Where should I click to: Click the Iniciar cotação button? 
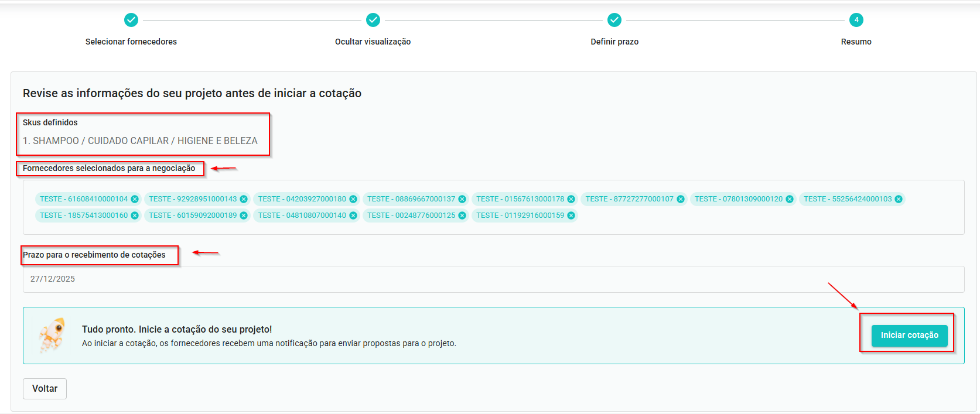point(909,336)
